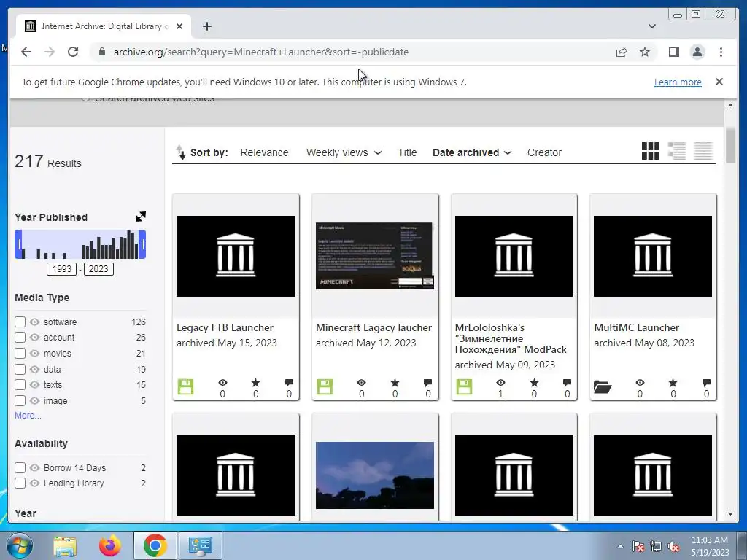747x560 pixels.
Task: Click reviews bubble icon on MultiMC Launcher card
Action: (x=706, y=382)
